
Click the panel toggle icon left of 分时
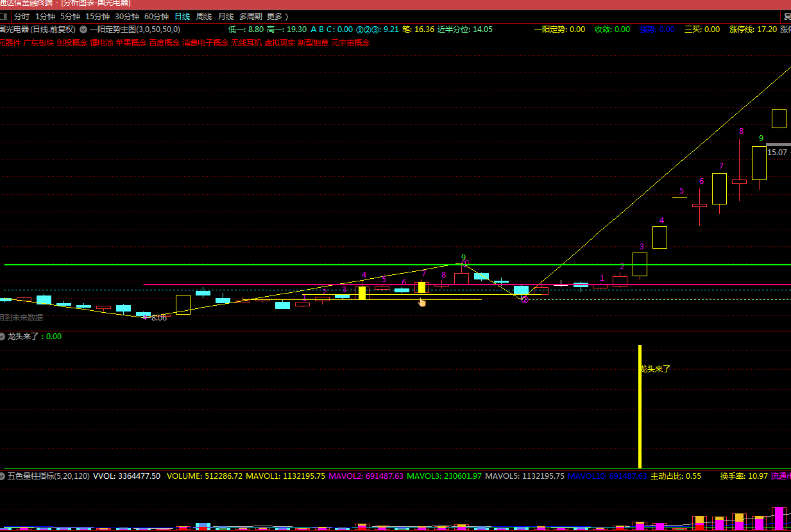click(3, 17)
